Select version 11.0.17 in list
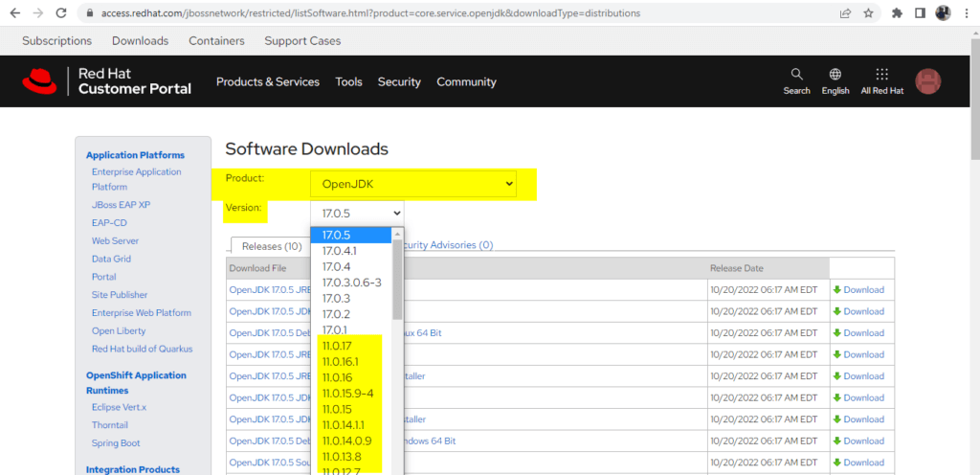This screenshot has width=980, height=475. [x=350, y=346]
